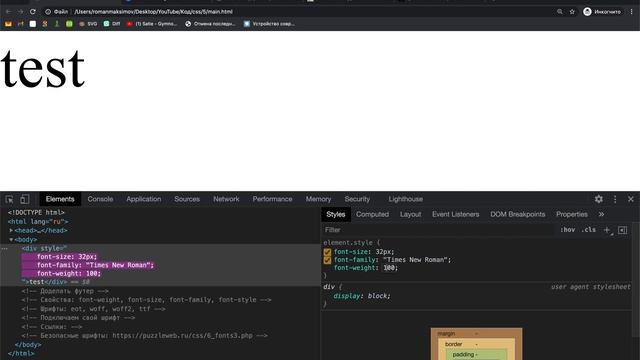Activate the inspect element picker icon
This screenshot has width=640, height=360.
(9, 199)
